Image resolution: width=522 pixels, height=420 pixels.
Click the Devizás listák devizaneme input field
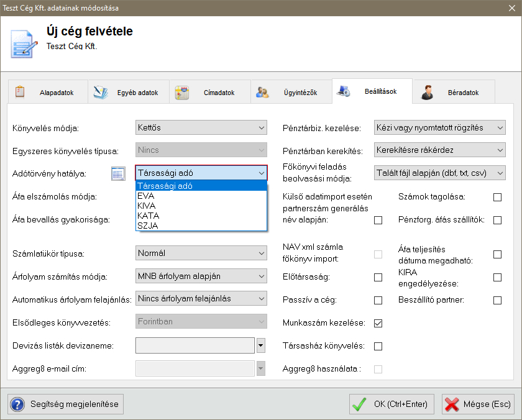click(x=195, y=345)
